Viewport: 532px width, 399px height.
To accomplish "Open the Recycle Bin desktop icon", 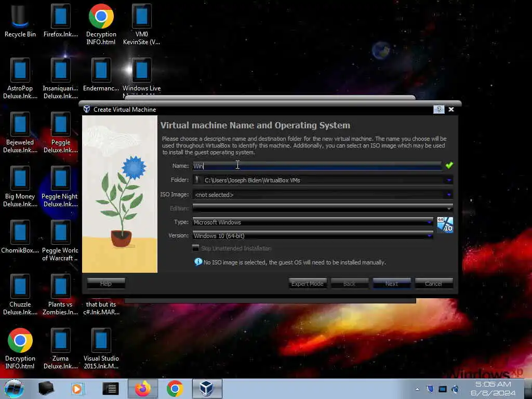I will click(20, 21).
